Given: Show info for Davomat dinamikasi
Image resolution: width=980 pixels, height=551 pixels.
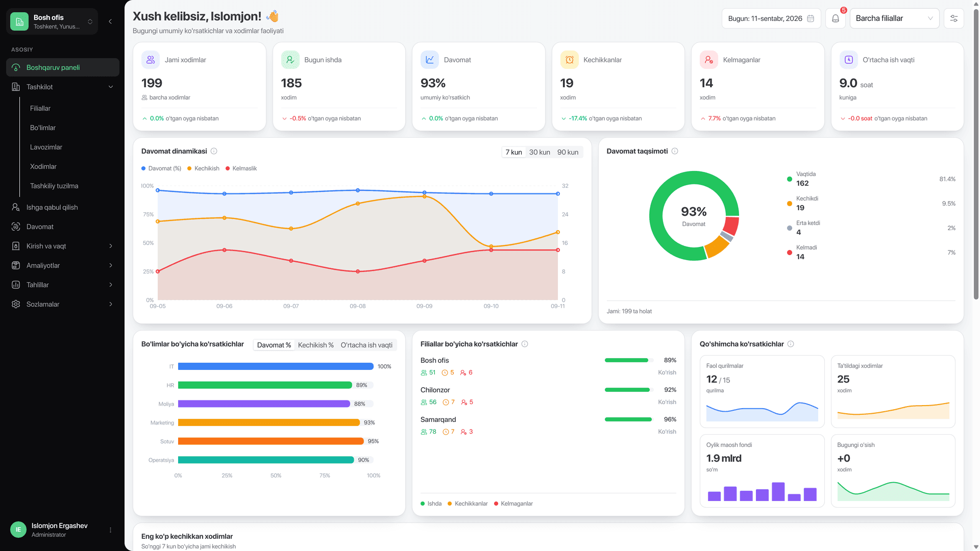Looking at the screenshot, I should coord(214,151).
